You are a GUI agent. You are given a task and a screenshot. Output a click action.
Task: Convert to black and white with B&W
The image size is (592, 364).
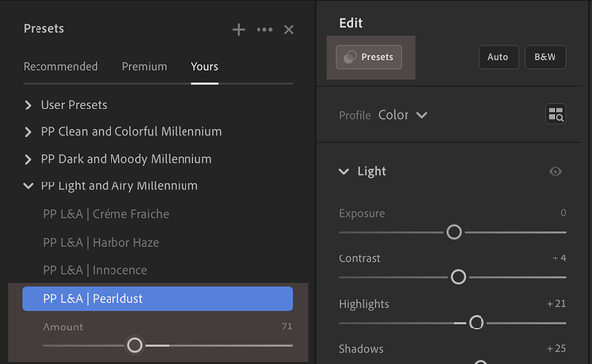[545, 57]
